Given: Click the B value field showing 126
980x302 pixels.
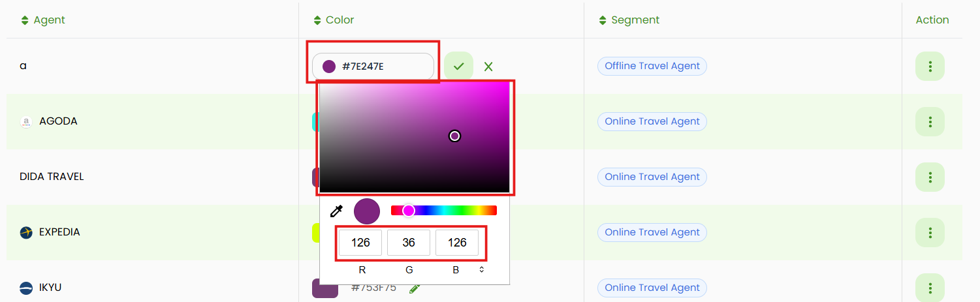Looking at the screenshot, I should (x=457, y=243).
